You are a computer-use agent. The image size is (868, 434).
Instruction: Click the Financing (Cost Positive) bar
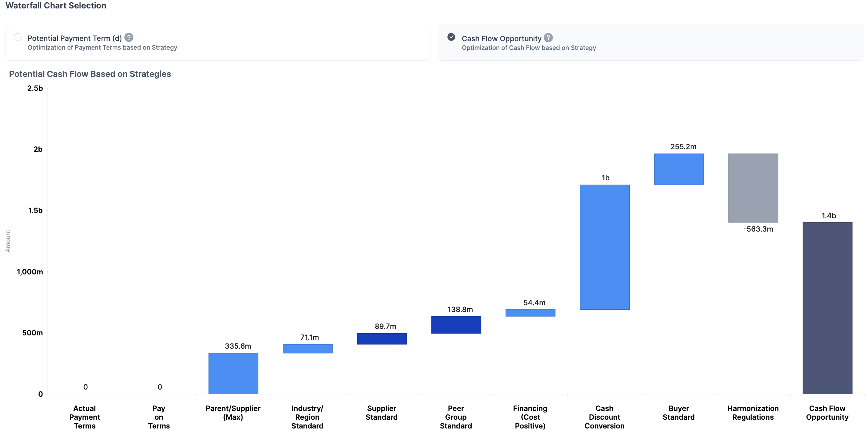tap(530, 313)
